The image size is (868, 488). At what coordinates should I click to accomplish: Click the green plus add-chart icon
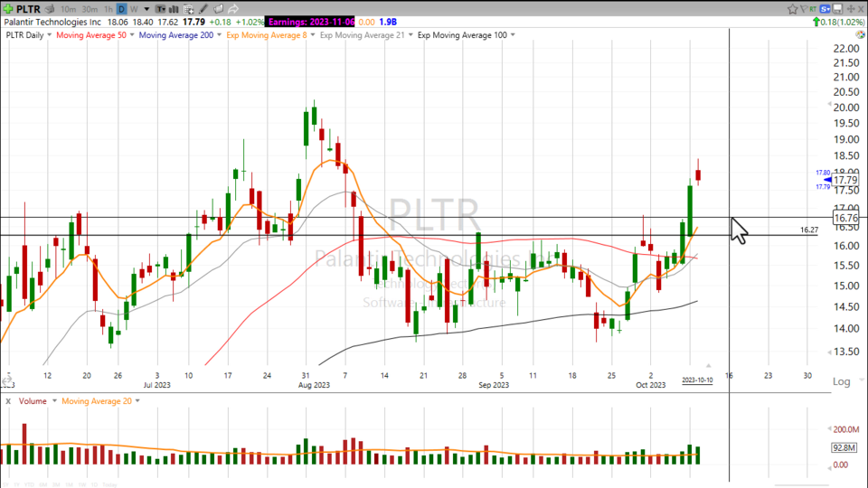[x=8, y=9]
